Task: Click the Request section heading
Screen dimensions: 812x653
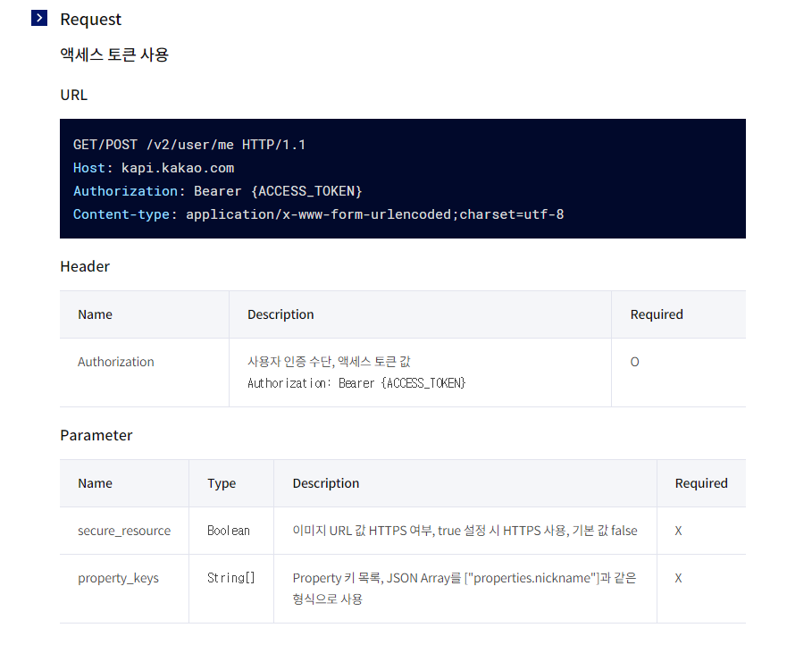Action: pyautogui.click(x=90, y=19)
